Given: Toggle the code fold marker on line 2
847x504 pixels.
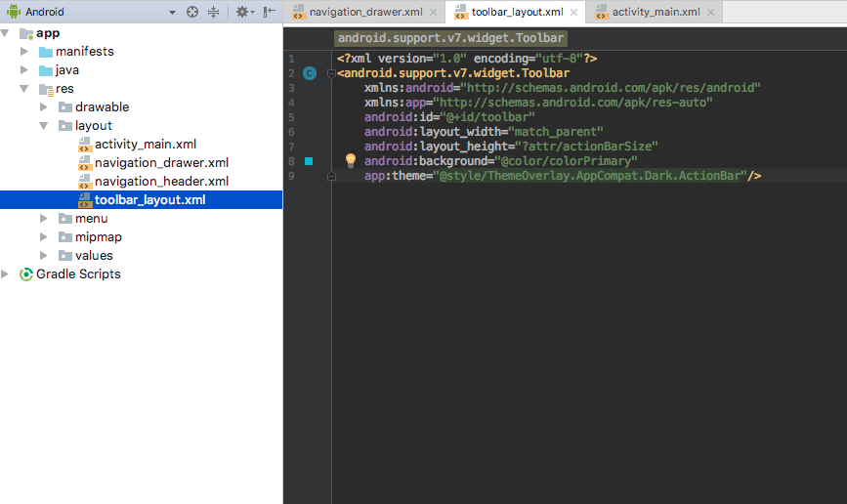Looking at the screenshot, I should (332, 73).
